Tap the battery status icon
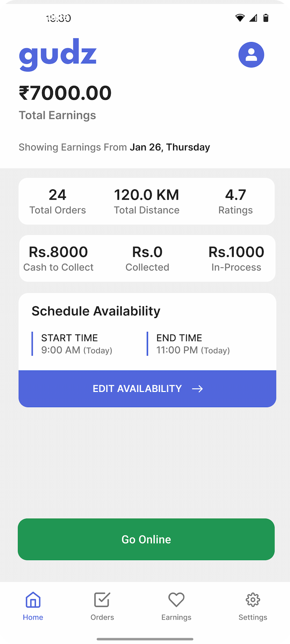The width and height of the screenshot is (290, 644). (x=266, y=18)
